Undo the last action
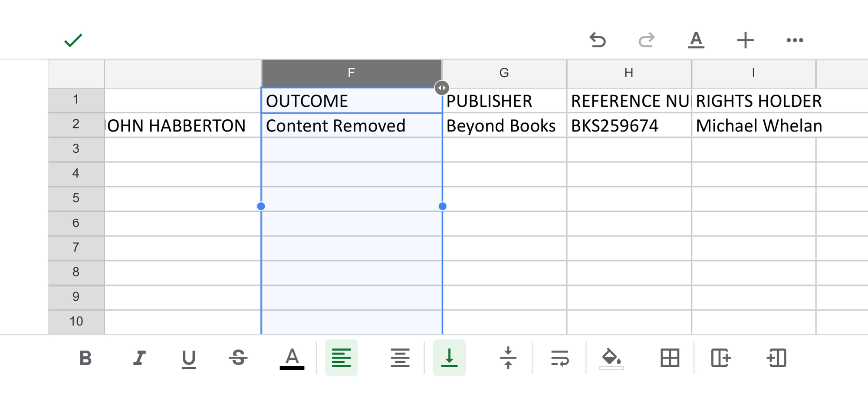This screenshot has width=868, height=401. [x=598, y=40]
